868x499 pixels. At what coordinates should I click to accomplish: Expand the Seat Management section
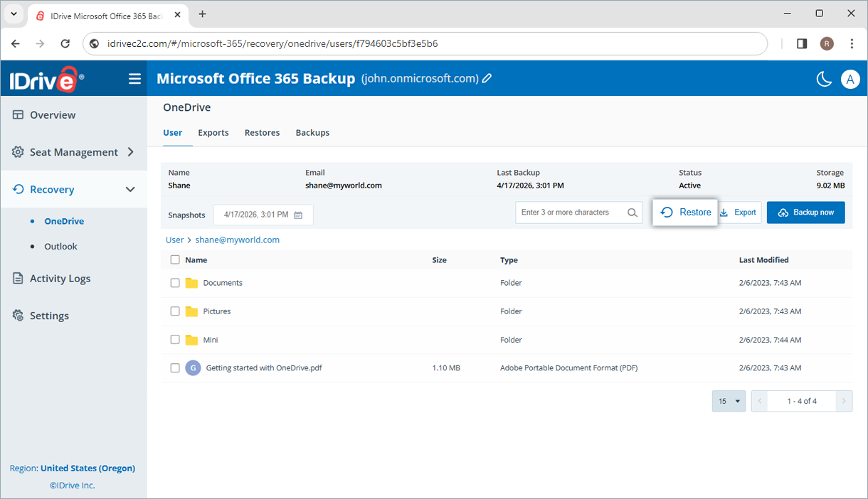click(130, 152)
